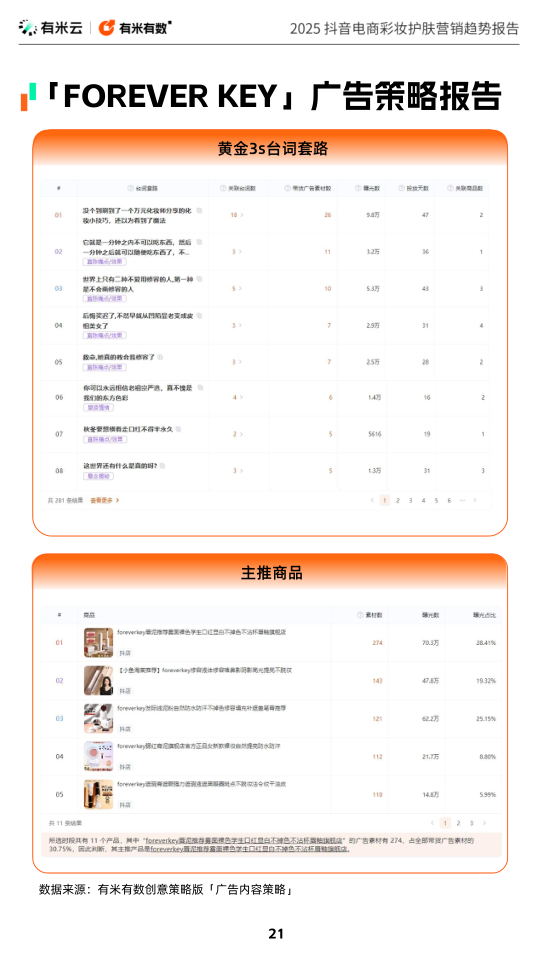The image size is (540, 960).
Task: Click 素材数 value 143 for product 02
Action: pos(377,680)
